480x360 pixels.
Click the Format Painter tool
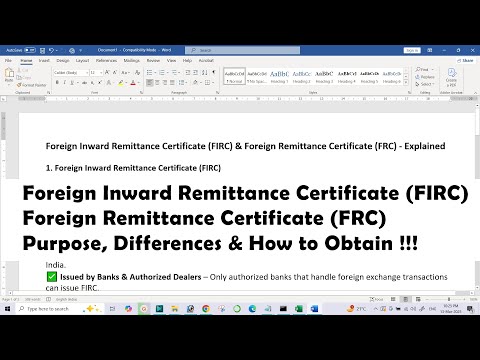point(31,85)
